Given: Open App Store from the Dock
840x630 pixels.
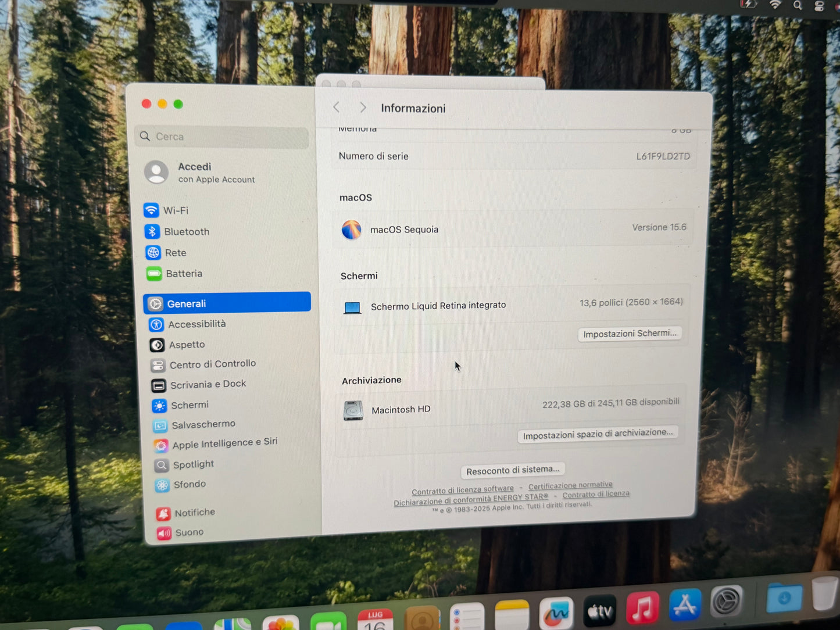Looking at the screenshot, I should (x=685, y=604).
